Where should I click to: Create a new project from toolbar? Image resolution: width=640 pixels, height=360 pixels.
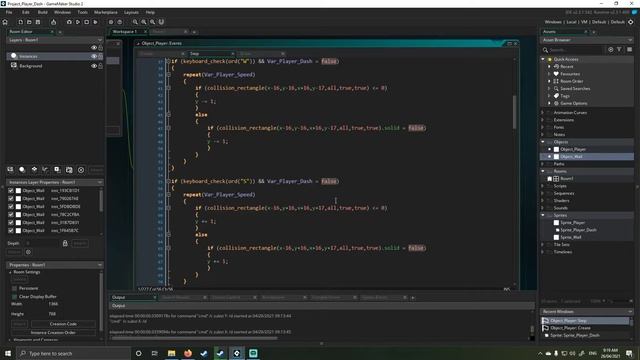20,22
